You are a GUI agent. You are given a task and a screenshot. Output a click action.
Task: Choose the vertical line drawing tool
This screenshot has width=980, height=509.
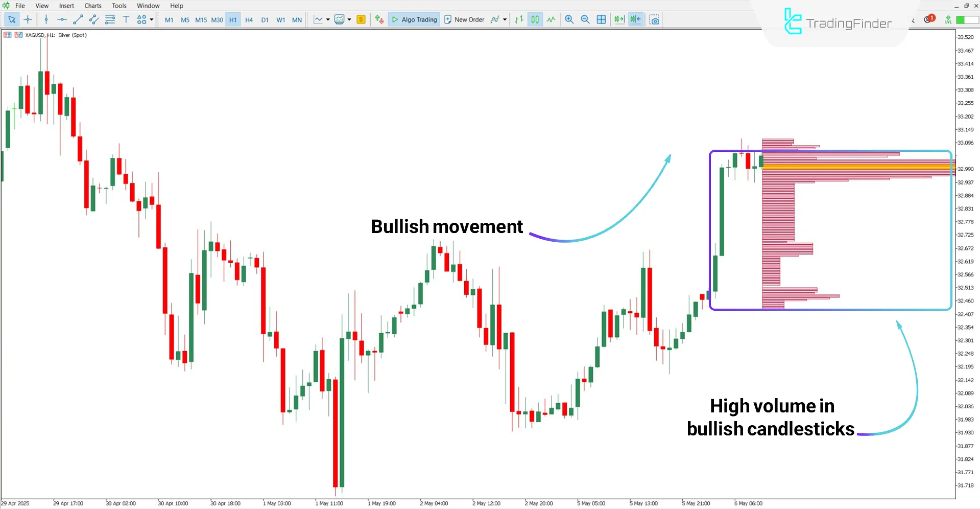point(46,19)
